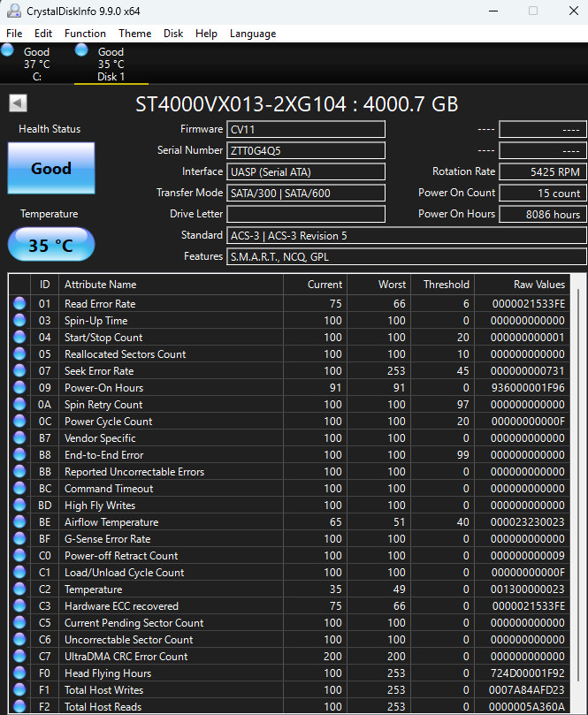588x715 pixels.
Task: Click the Raw Values column header
Action: 522,284
